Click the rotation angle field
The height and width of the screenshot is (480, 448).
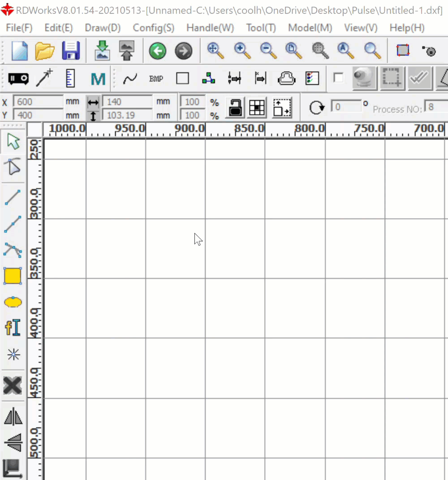346,107
